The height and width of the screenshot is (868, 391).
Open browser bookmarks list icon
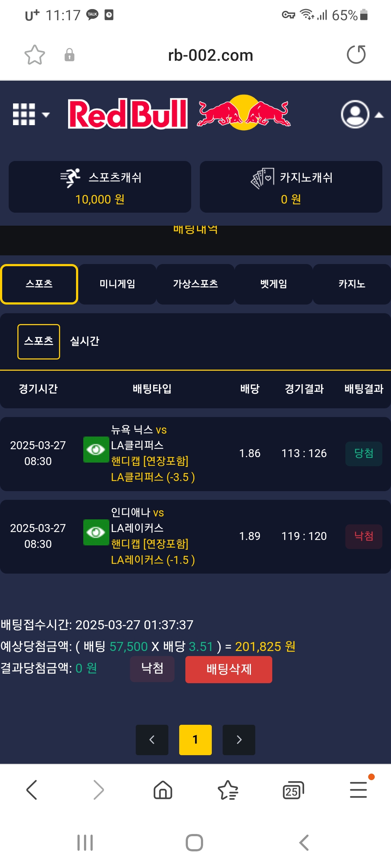click(228, 790)
